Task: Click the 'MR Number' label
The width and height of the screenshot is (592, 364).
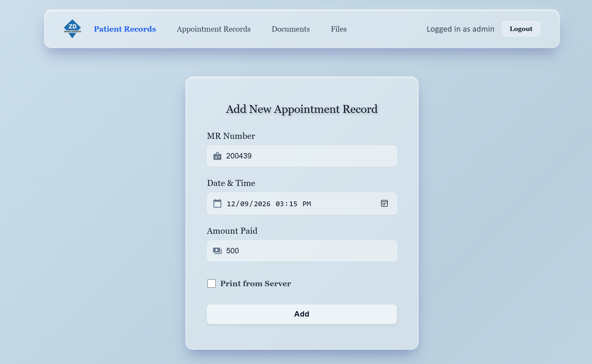Action: [x=231, y=136]
